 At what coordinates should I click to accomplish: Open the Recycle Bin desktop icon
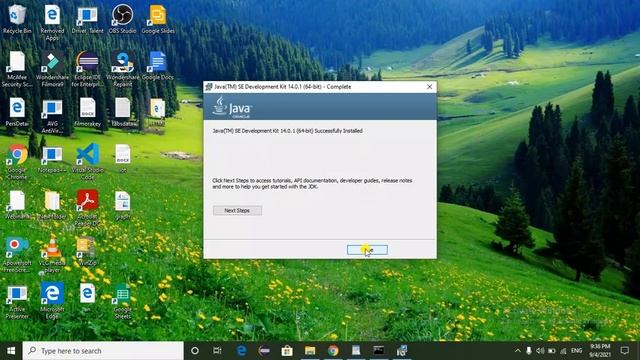[x=17, y=20]
